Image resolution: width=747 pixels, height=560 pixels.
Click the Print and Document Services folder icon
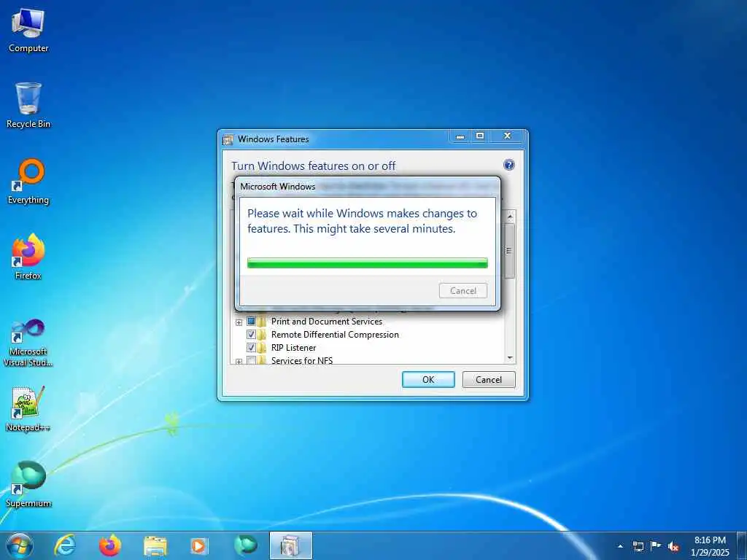262,322
